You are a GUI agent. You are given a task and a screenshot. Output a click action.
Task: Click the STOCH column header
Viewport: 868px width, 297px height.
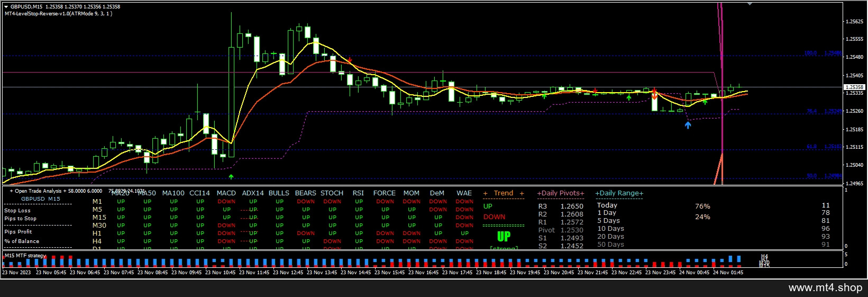pos(332,193)
